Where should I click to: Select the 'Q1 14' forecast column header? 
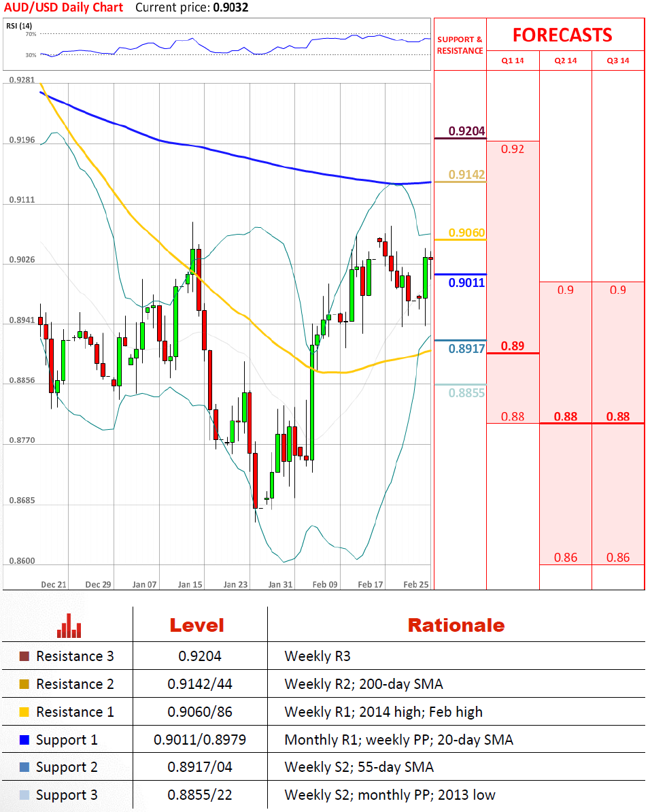click(x=513, y=61)
